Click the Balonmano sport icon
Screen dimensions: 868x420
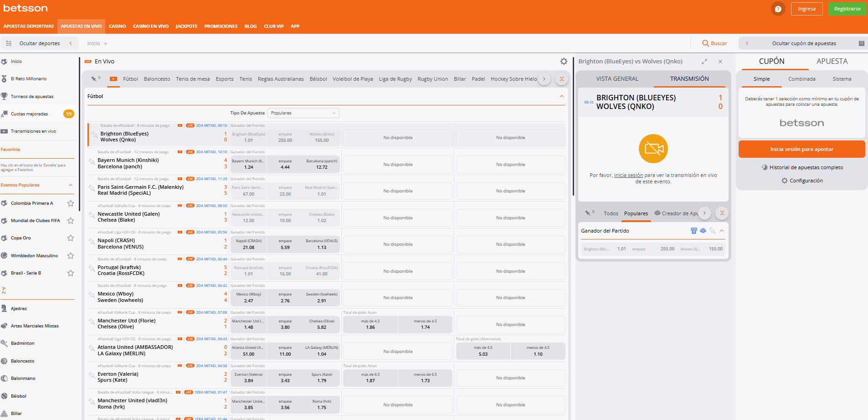click(x=4, y=379)
